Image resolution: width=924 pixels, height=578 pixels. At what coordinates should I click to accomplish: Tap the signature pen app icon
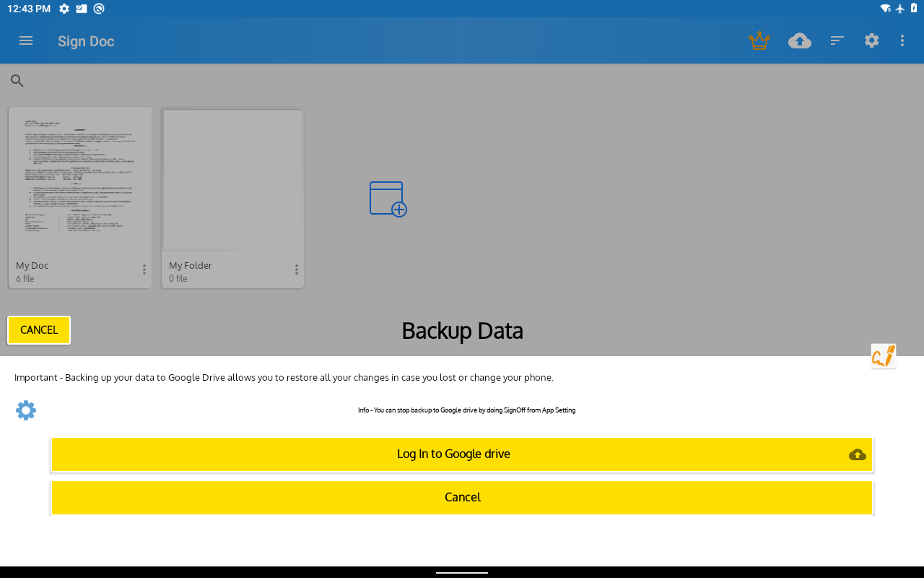coord(883,356)
